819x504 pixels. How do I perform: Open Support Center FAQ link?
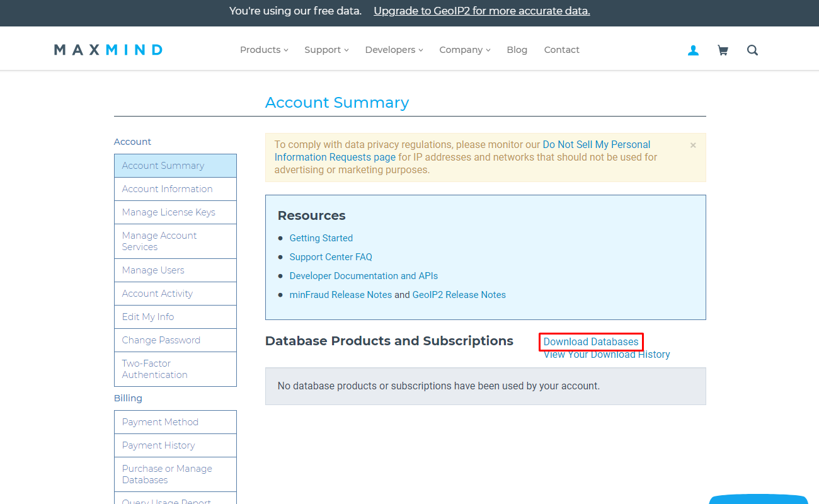(x=331, y=257)
